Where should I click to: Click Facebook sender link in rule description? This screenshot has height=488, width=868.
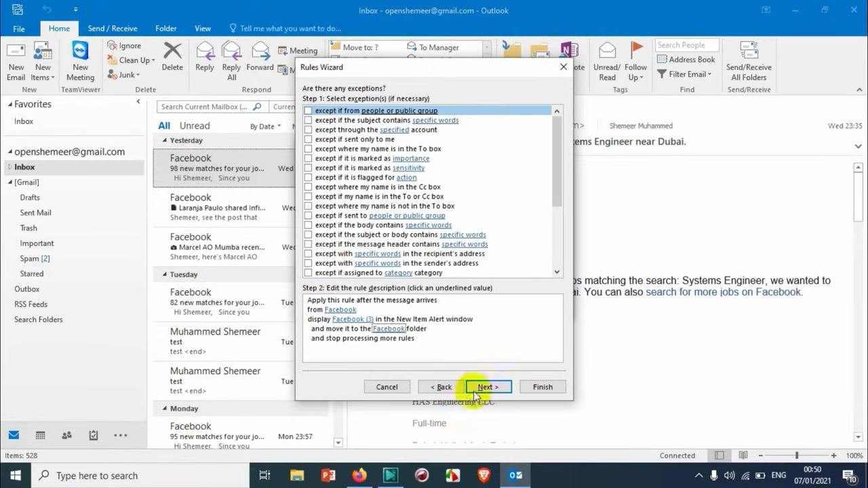(340, 310)
